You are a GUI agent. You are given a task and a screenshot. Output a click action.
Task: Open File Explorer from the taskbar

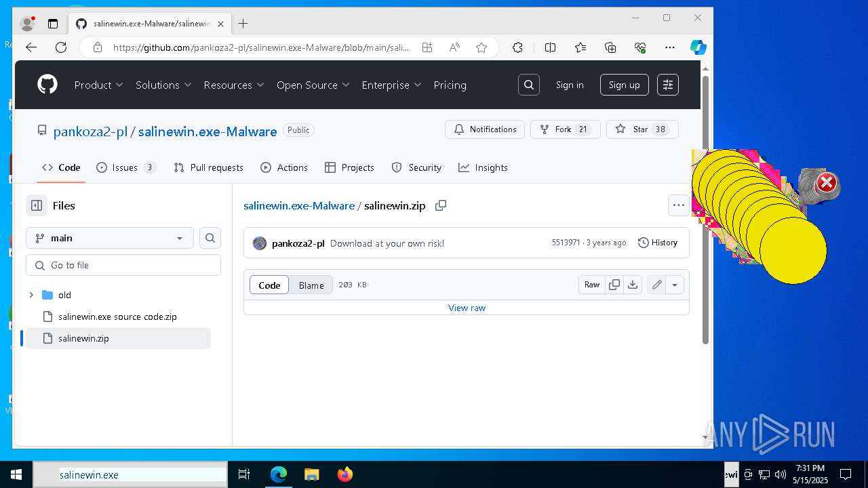(x=311, y=474)
